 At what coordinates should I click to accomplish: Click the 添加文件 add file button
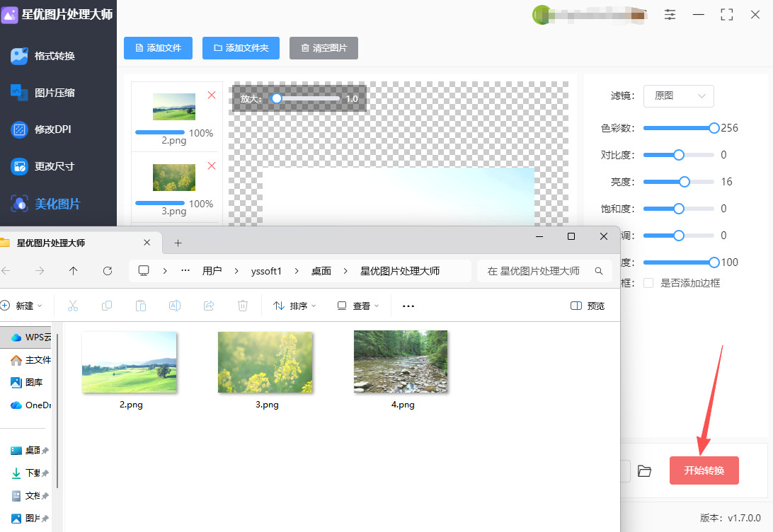pyautogui.click(x=158, y=48)
